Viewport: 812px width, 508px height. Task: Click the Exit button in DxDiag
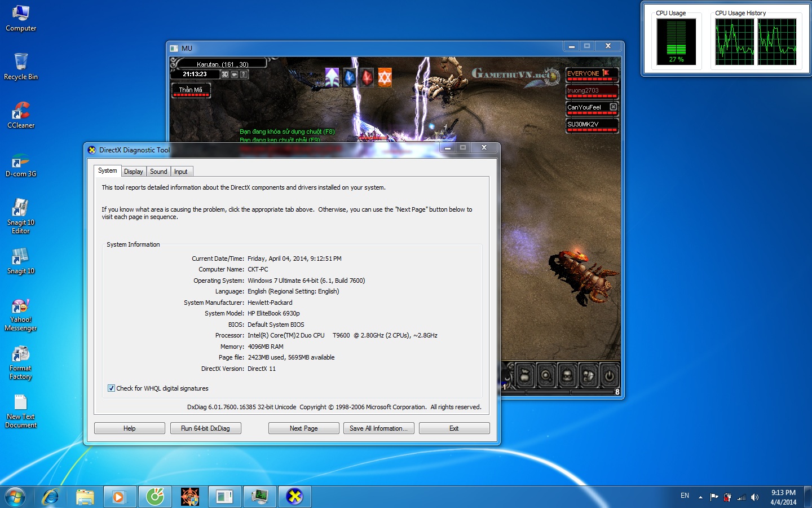point(454,428)
